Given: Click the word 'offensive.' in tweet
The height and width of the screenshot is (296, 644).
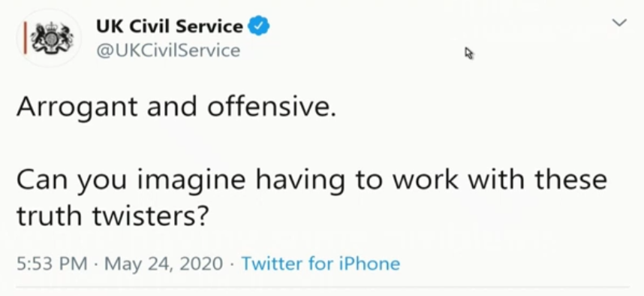Looking at the screenshot, I should (272, 106).
